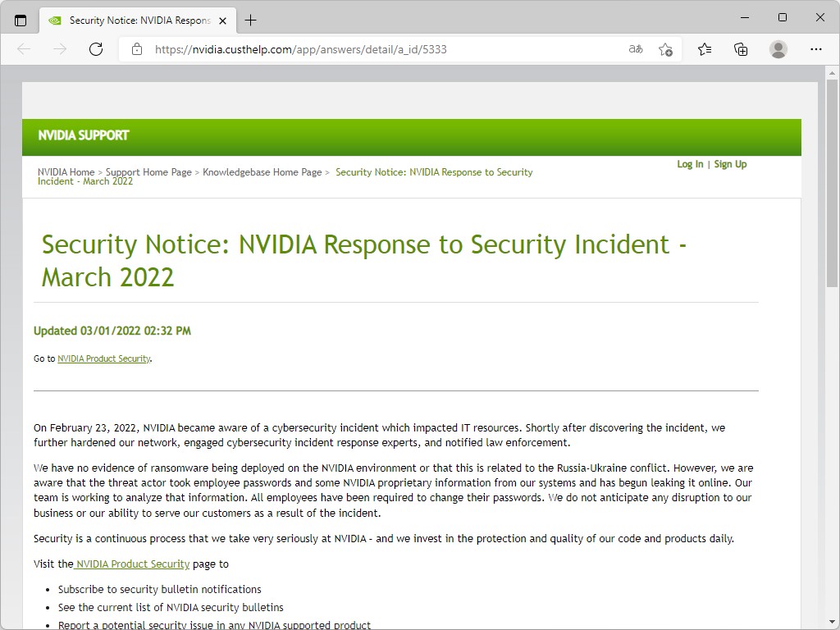Viewport: 840px width, 630px height.
Task: Click 'See the current list of NVIDIA security bulletins'
Action: tap(171, 608)
